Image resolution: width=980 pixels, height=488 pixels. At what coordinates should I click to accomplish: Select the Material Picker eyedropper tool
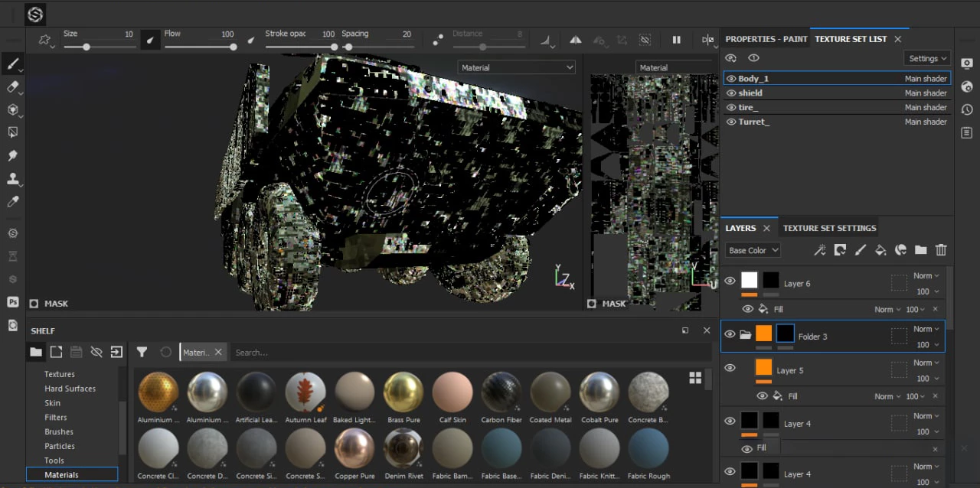[12, 202]
